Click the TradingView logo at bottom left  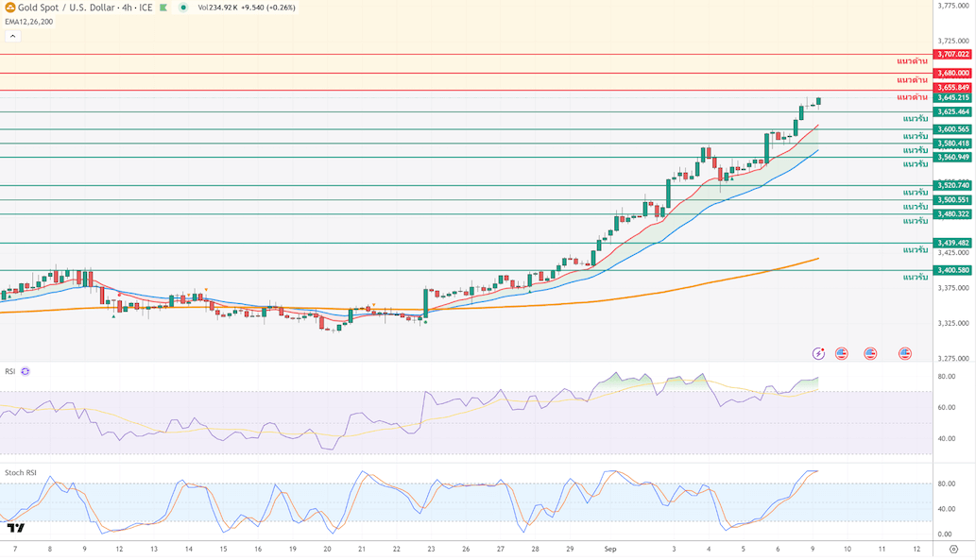coord(15,528)
